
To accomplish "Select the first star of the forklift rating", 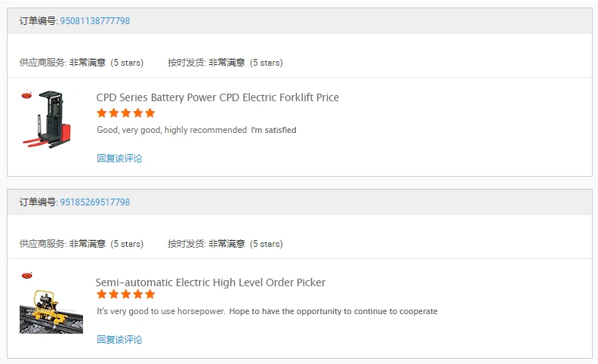I will [x=101, y=113].
